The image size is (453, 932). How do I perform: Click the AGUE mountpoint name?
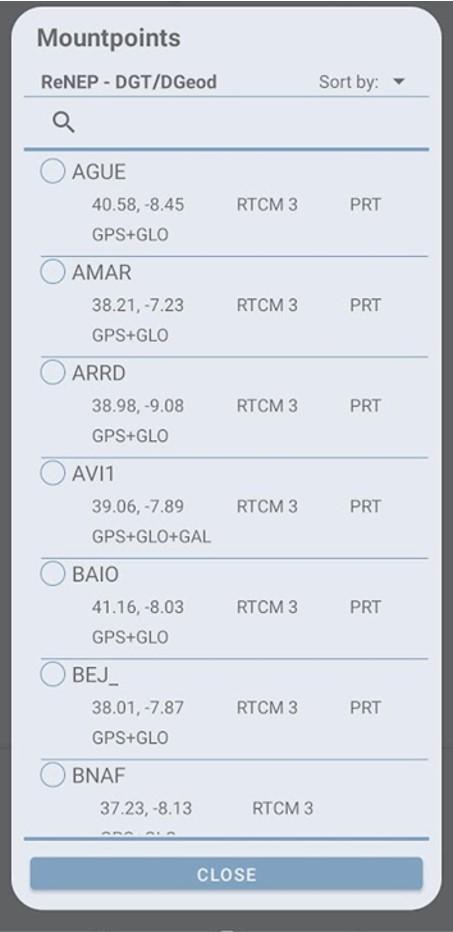[x=99, y=172]
